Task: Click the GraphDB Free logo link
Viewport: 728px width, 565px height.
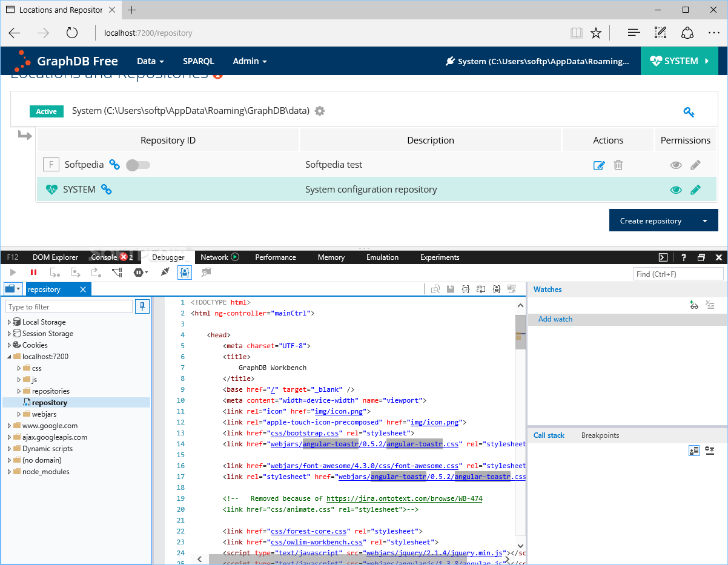Action: [66, 61]
